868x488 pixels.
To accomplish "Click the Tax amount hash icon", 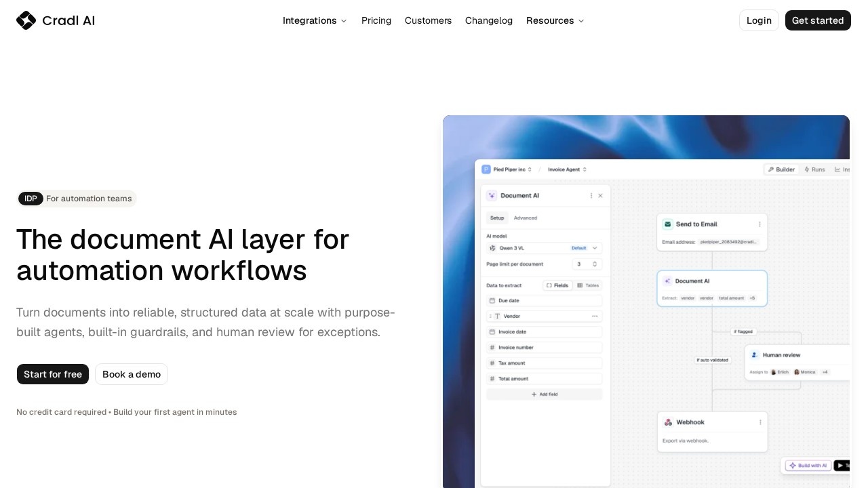I will click(x=492, y=363).
